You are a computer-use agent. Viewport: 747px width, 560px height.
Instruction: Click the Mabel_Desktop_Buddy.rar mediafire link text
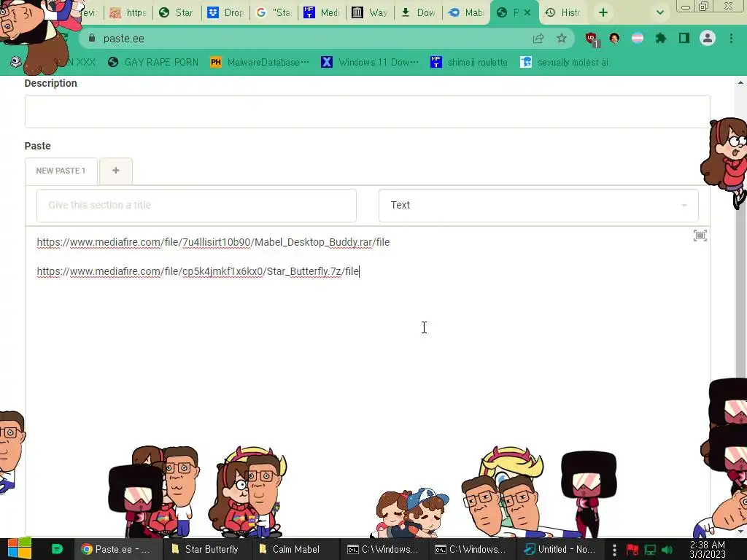tap(213, 242)
